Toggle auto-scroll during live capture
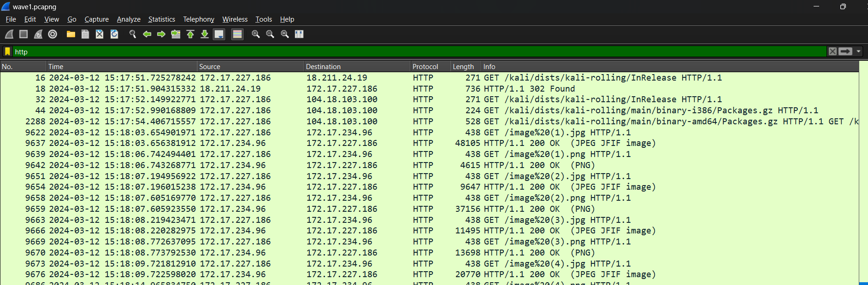The image size is (868, 285). coord(219,34)
